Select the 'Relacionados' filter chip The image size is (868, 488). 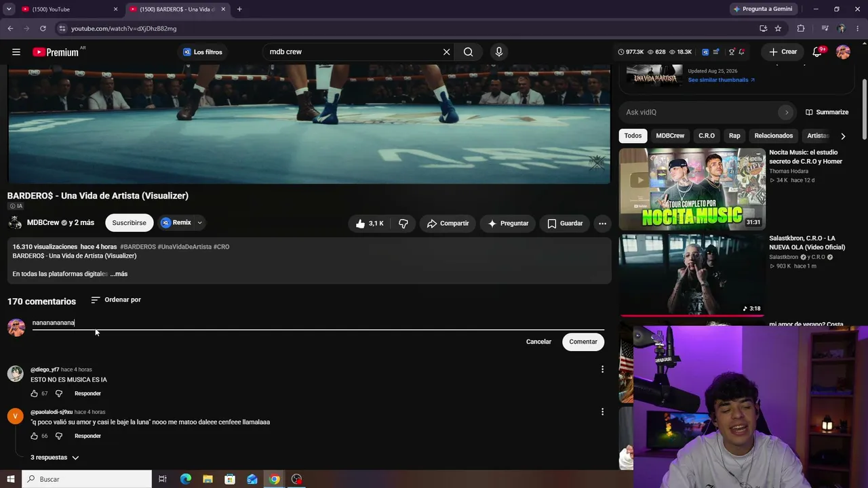click(x=774, y=136)
